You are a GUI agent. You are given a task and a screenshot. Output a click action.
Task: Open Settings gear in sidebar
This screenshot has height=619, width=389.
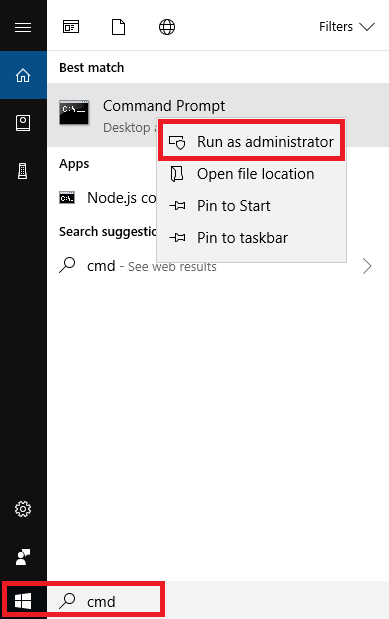click(23, 509)
